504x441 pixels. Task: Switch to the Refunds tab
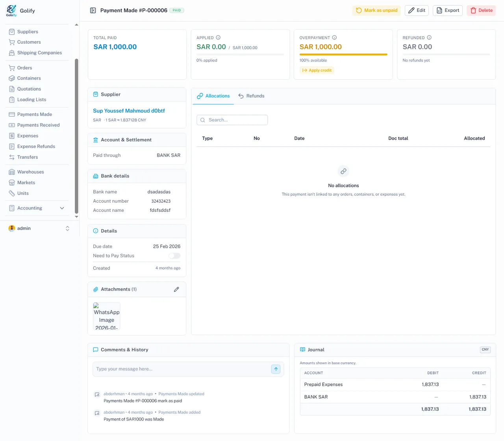click(251, 96)
